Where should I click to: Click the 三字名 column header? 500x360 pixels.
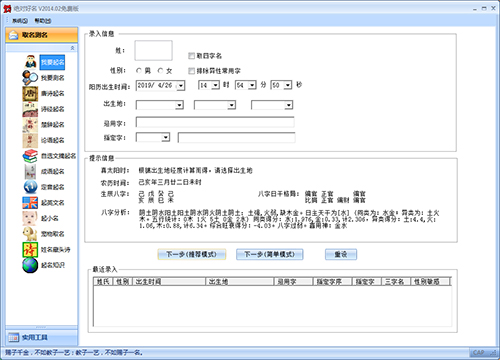pyautogui.click(x=396, y=282)
